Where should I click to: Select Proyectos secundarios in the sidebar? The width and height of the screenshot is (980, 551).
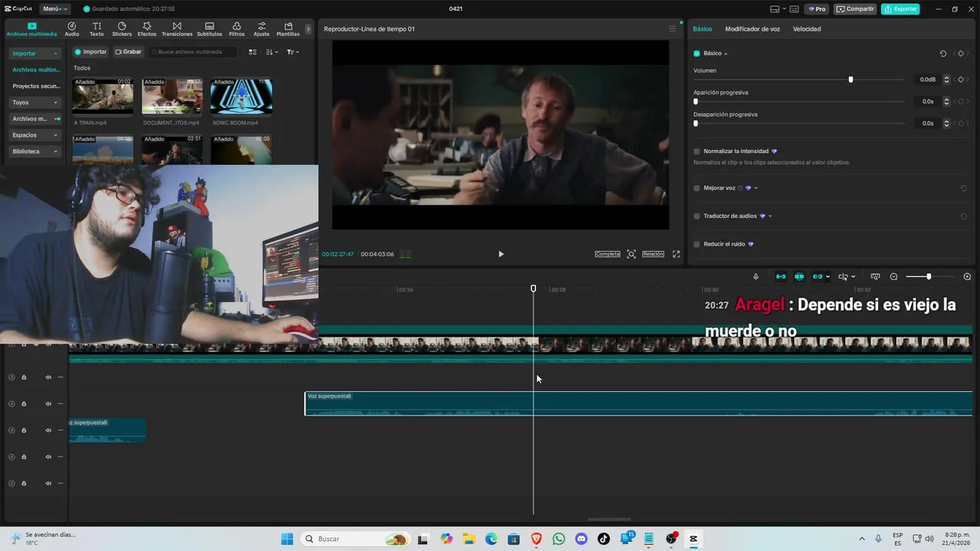(35, 86)
